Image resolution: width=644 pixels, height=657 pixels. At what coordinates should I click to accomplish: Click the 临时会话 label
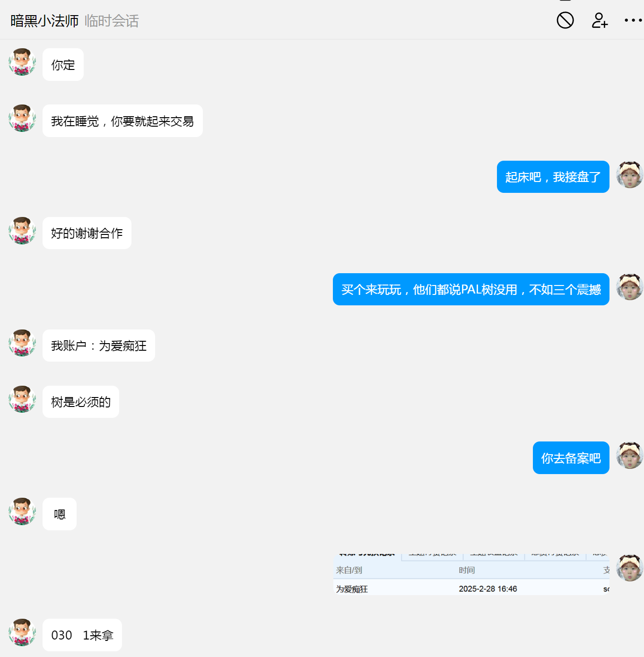(112, 21)
